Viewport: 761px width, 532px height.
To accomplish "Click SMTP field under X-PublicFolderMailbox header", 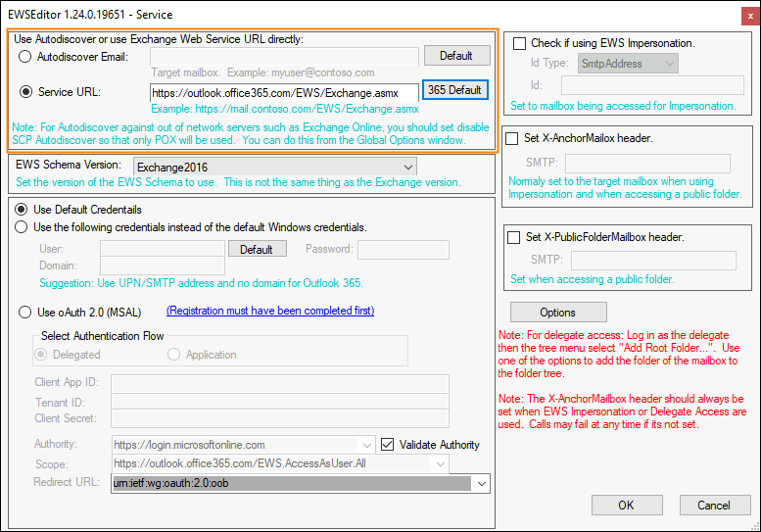I will pyautogui.click(x=653, y=261).
